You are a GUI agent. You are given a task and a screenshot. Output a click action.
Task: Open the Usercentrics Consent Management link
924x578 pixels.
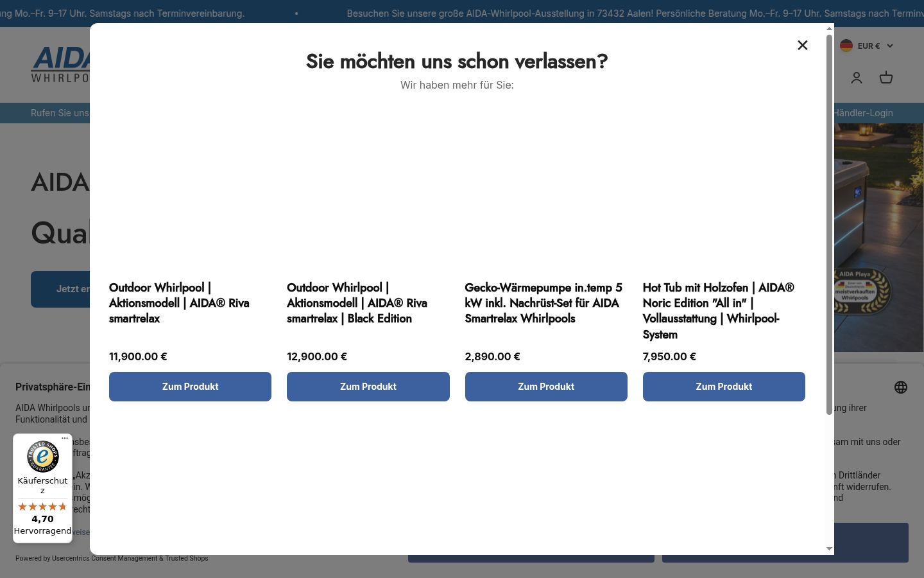click(105, 559)
